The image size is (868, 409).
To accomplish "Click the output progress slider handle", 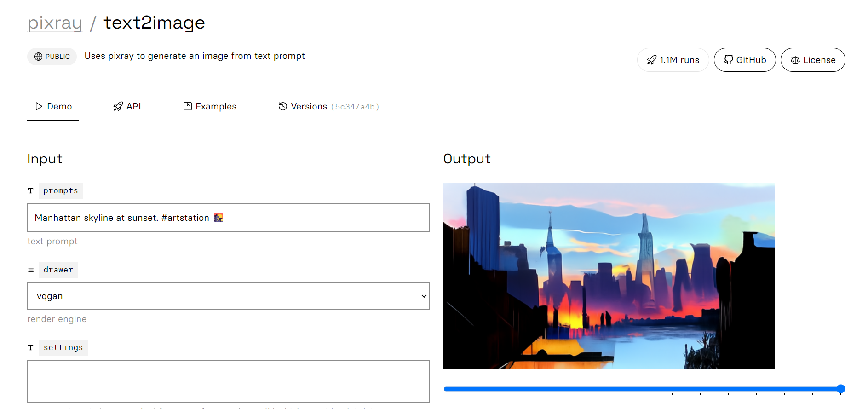I will pos(841,389).
